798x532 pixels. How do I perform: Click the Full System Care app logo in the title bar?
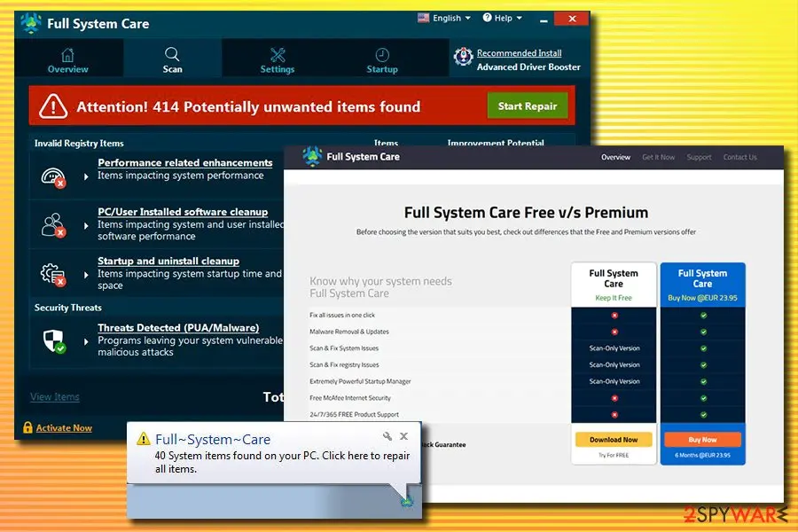[31, 23]
